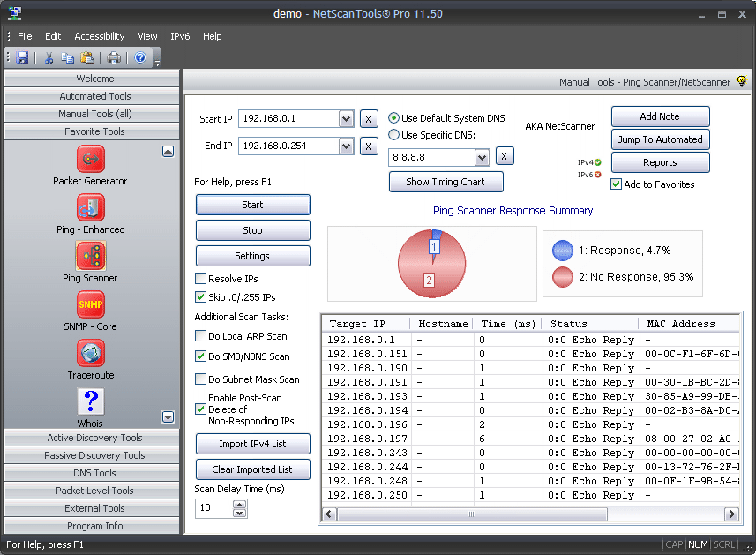Click the IPv6 red status indicator
This screenshot has width=756, height=555.
coord(598,175)
